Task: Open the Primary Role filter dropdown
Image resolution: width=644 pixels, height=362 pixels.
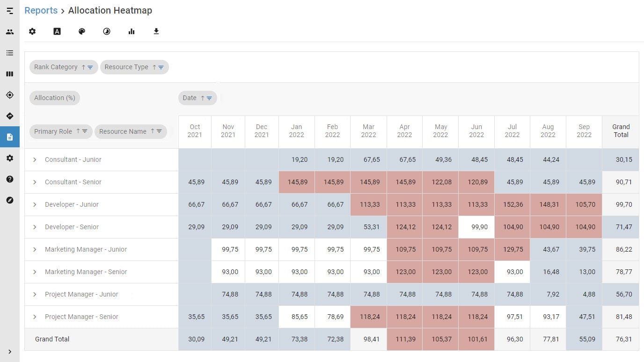Action: coord(86,131)
